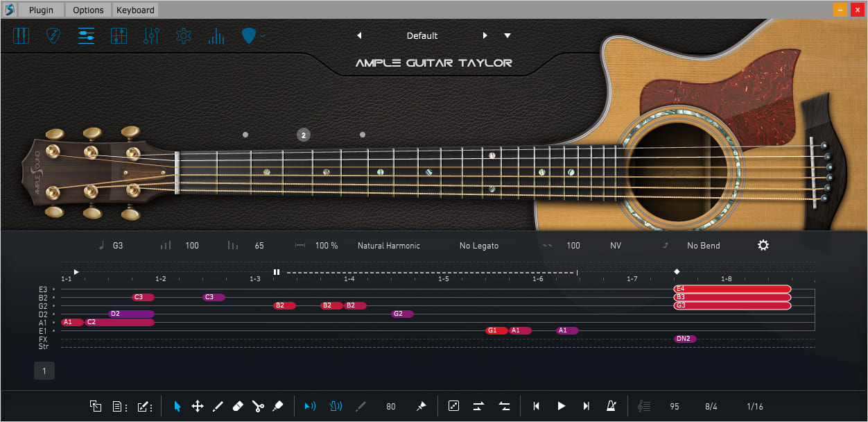Select the glue tool

277,406
